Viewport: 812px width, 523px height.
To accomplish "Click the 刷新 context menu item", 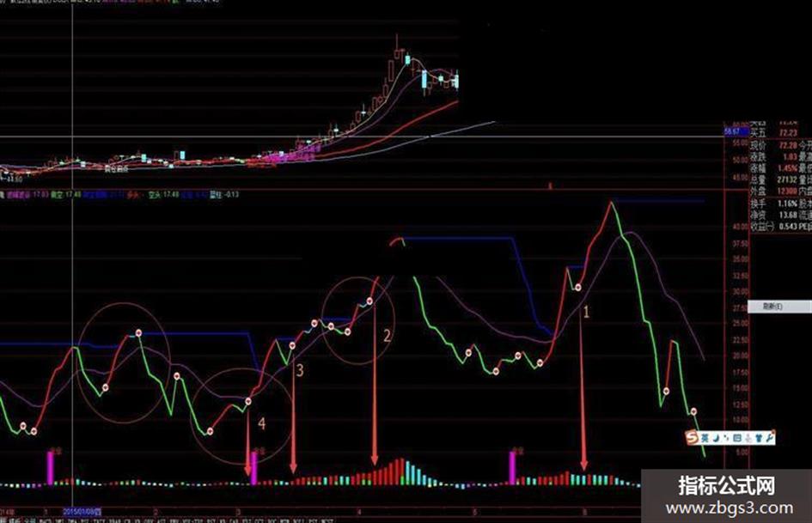I will 780,307.
